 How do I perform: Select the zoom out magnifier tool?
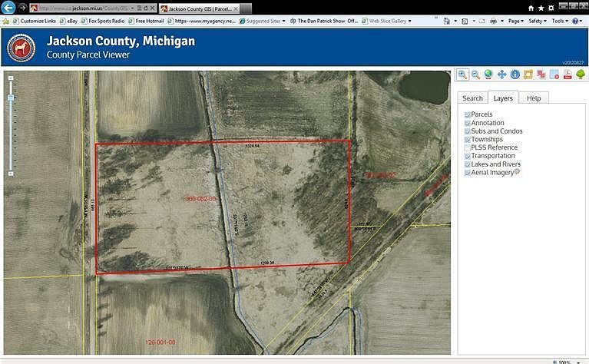[476, 74]
